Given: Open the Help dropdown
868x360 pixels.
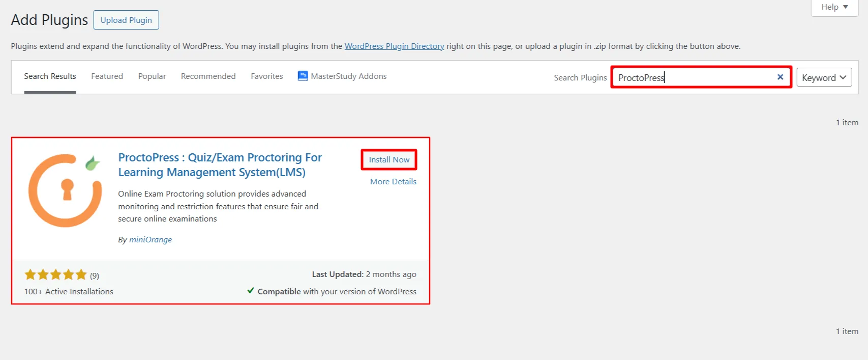Looking at the screenshot, I should (x=834, y=7).
